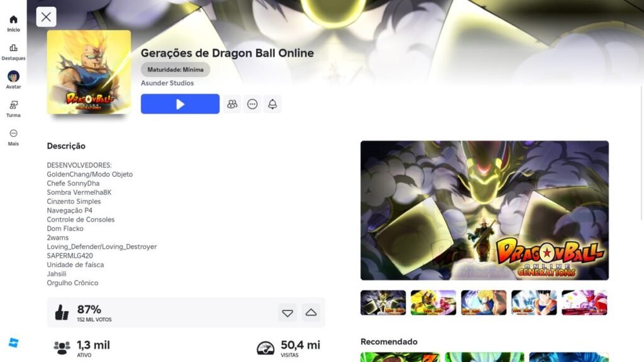Open the three-dots more options button
Screen dimensions: 644x362
click(x=252, y=104)
